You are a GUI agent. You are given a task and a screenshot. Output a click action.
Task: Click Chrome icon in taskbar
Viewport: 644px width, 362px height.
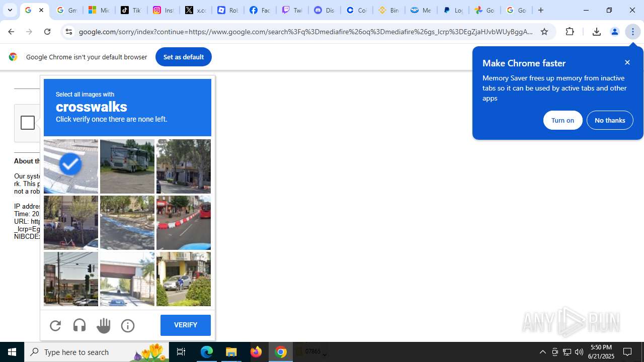point(281,352)
